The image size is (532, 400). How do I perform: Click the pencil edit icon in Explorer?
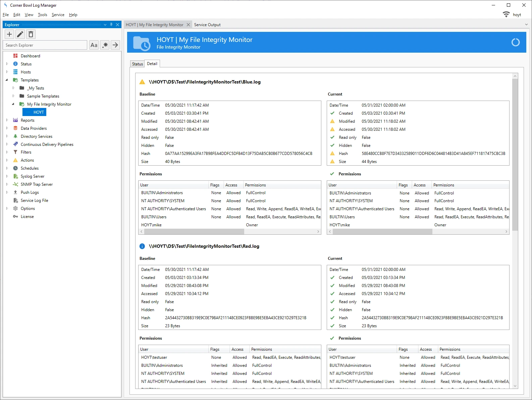pos(20,34)
